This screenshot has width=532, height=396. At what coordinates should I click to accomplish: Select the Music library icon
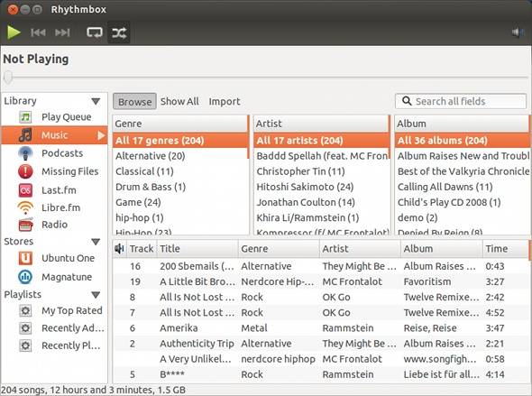click(x=25, y=135)
